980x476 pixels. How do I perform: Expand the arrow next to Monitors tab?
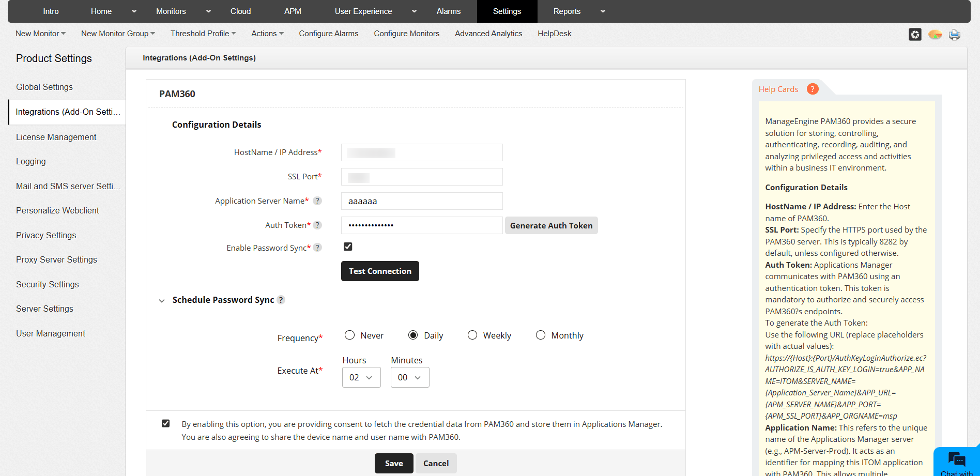208,11
